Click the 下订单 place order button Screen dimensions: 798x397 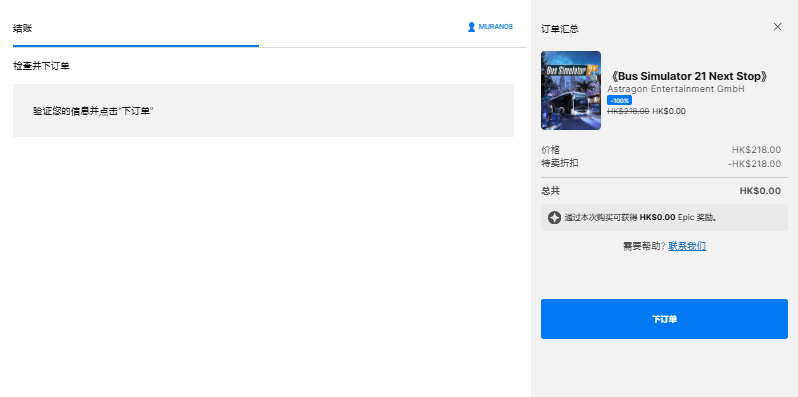(664, 319)
